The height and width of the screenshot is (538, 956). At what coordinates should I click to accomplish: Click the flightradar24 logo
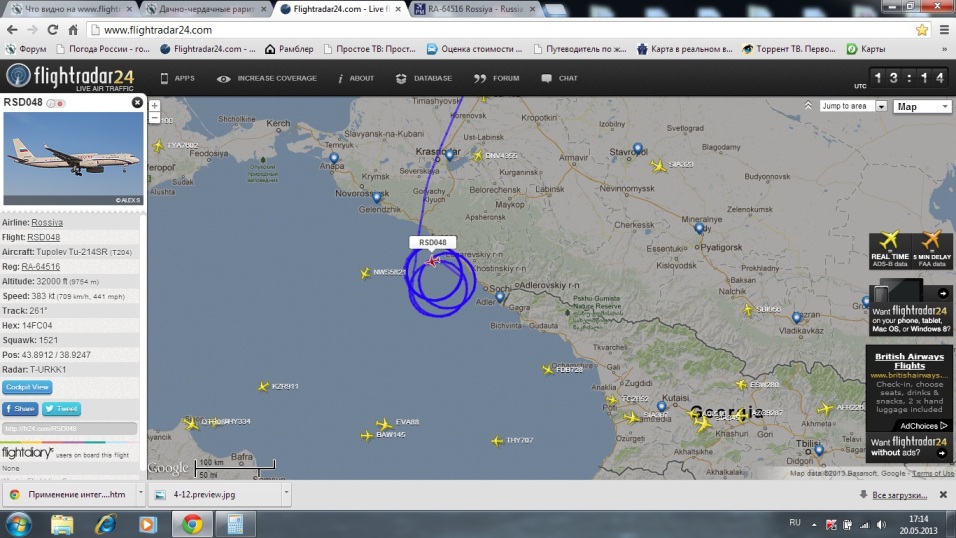point(70,77)
